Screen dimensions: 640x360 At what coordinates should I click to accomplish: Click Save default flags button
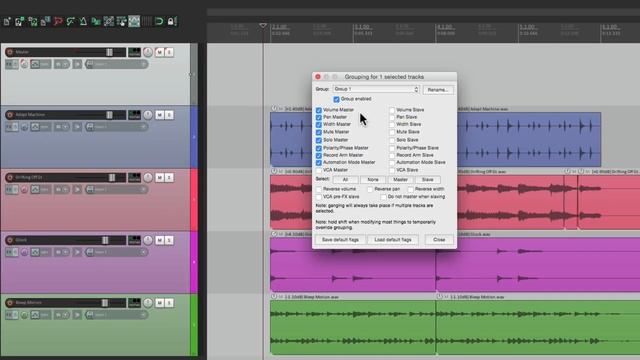(340, 240)
